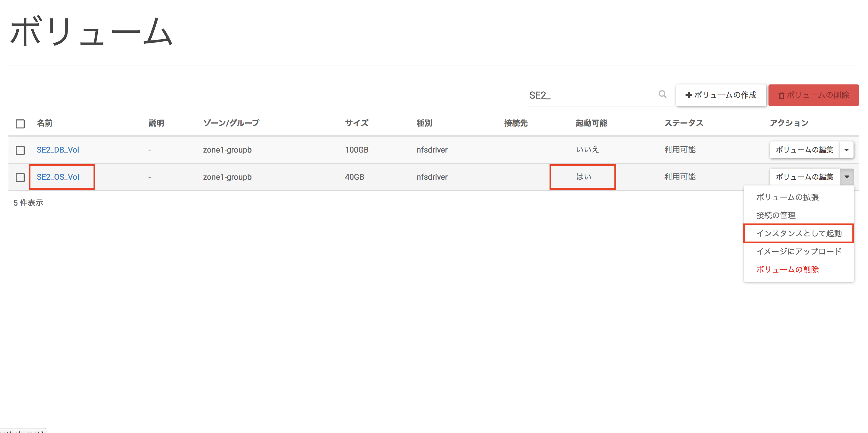Open the SE2_DB_Vol volume link

(58, 150)
